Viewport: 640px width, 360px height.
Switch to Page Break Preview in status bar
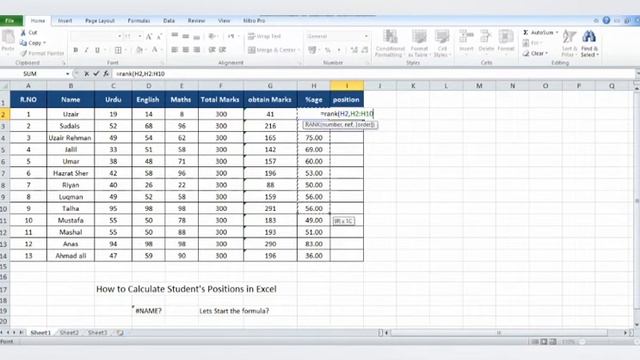[x=553, y=342]
